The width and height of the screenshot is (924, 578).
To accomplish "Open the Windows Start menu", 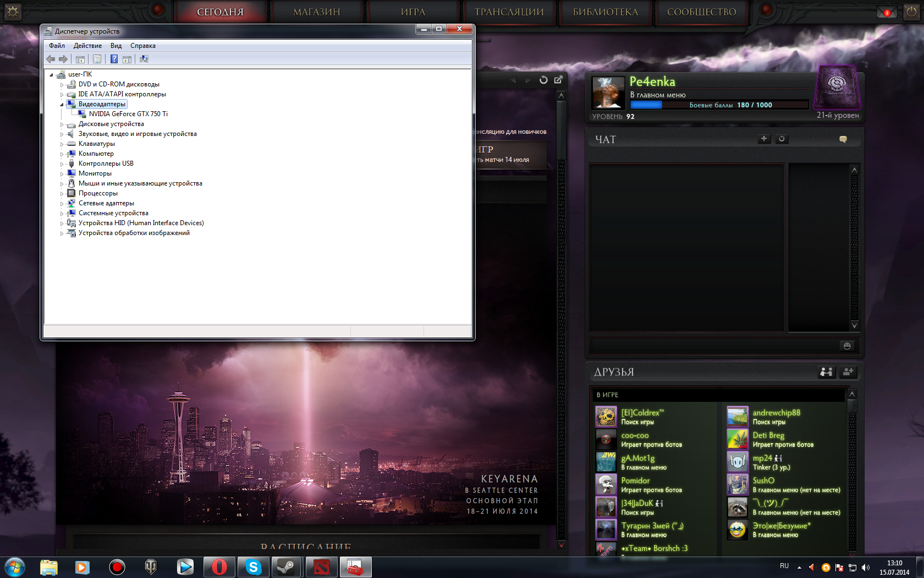I will [x=14, y=567].
